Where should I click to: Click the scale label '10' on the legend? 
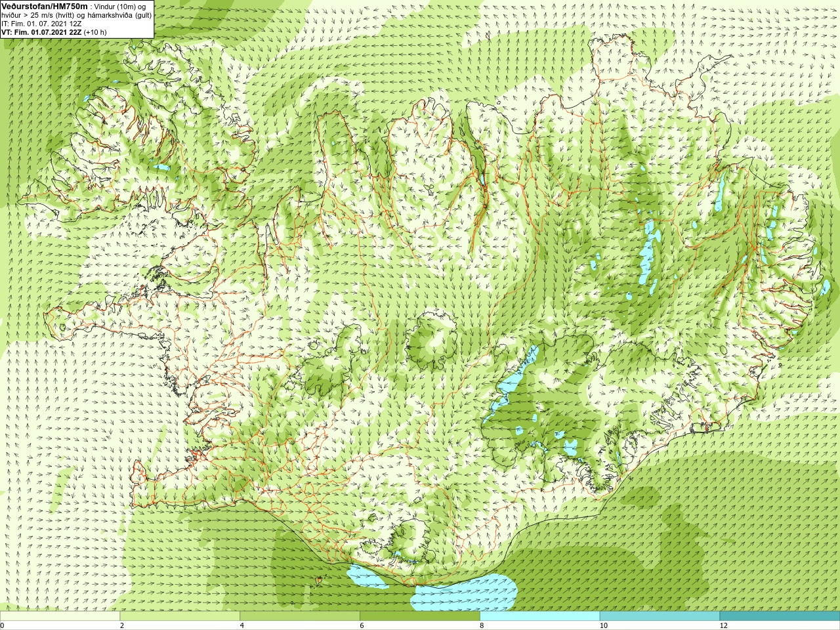pos(603,625)
